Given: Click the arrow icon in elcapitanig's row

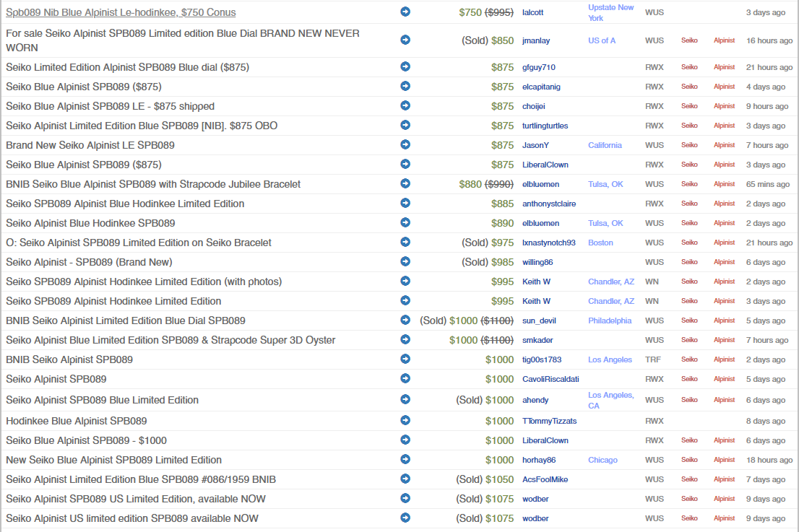Looking at the screenshot, I should [x=405, y=86].
